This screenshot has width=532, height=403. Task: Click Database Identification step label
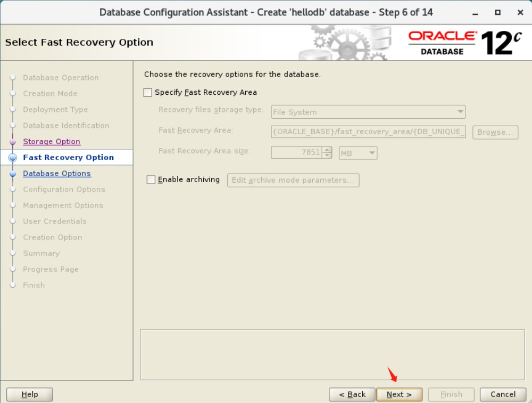[x=66, y=125]
